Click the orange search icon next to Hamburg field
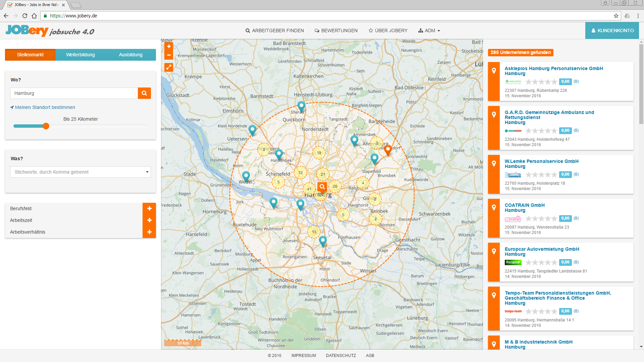644x362 pixels. tap(144, 93)
